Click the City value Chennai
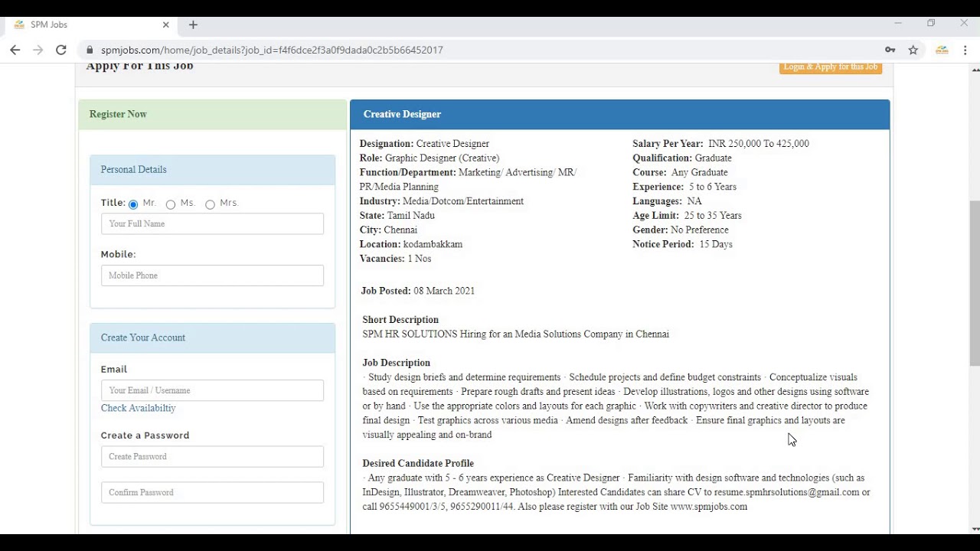 pos(400,230)
